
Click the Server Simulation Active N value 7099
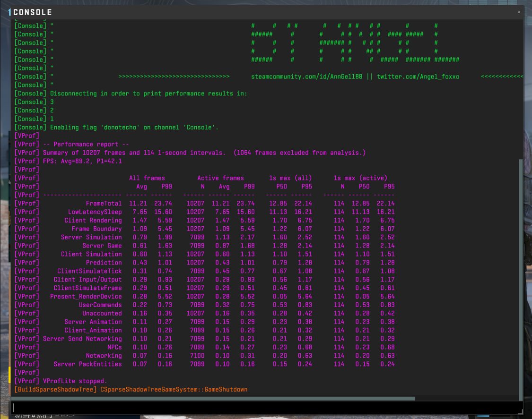[x=197, y=237]
